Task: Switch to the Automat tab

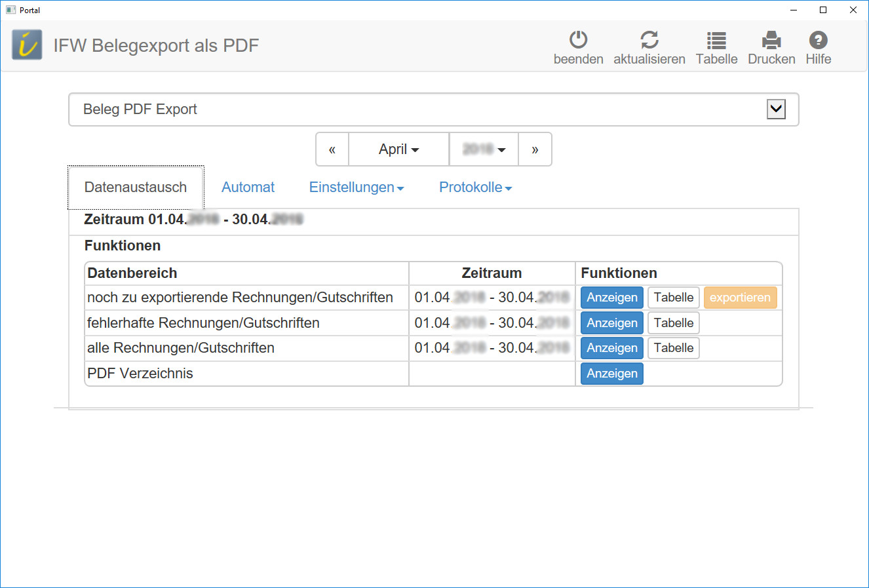Action: [248, 187]
